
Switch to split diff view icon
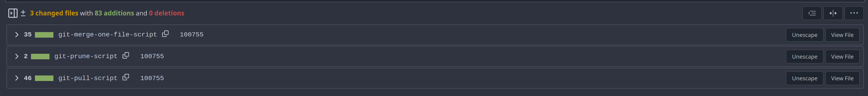point(833,13)
